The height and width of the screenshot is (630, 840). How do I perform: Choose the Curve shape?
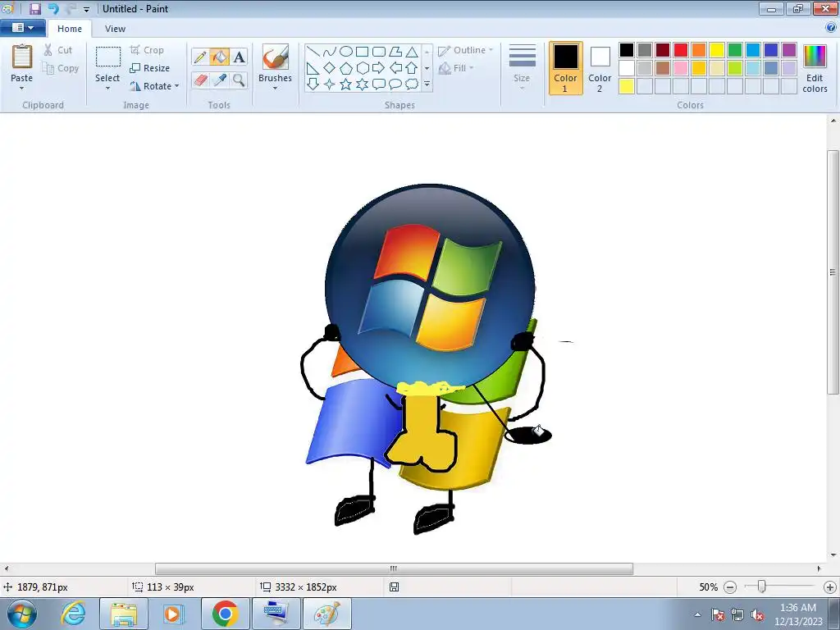pyautogui.click(x=330, y=52)
